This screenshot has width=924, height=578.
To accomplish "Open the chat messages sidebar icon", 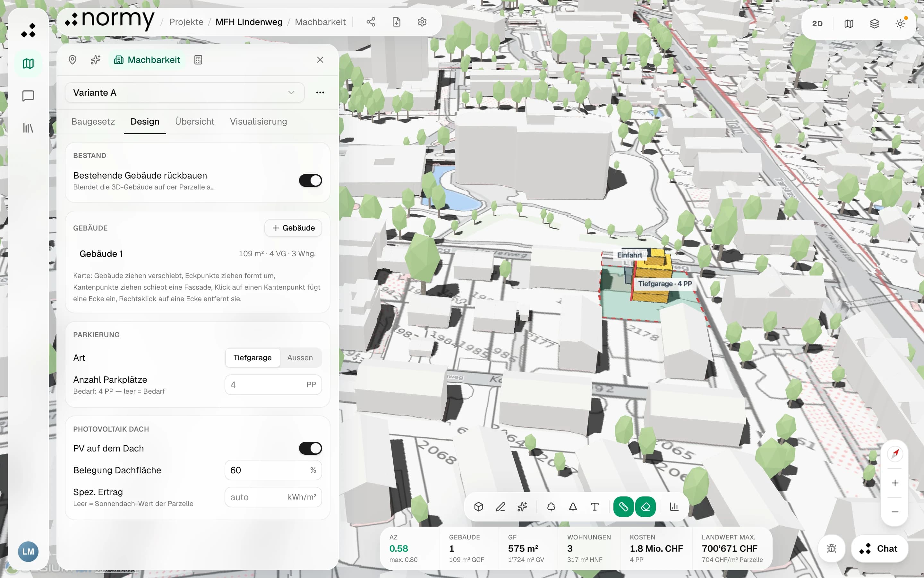I will pos(28,96).
